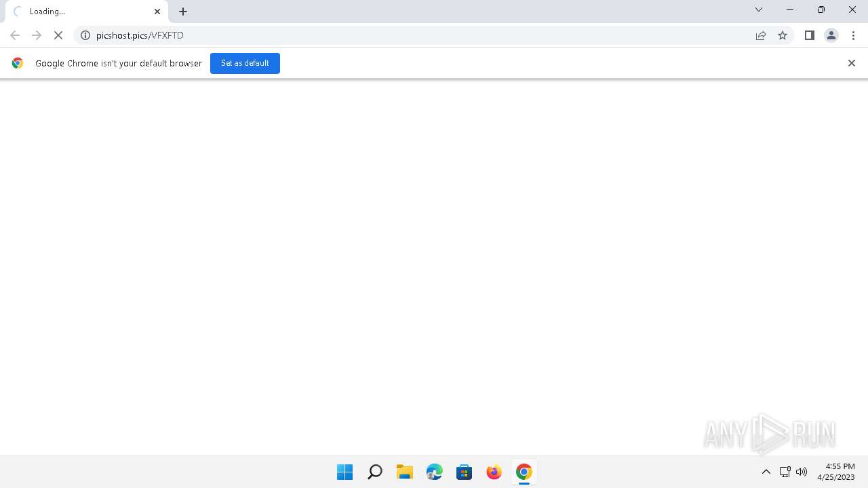The image size is (868, 488).
Task: Open Chrome's three-dot menu
Action: (x=853, y=35)
